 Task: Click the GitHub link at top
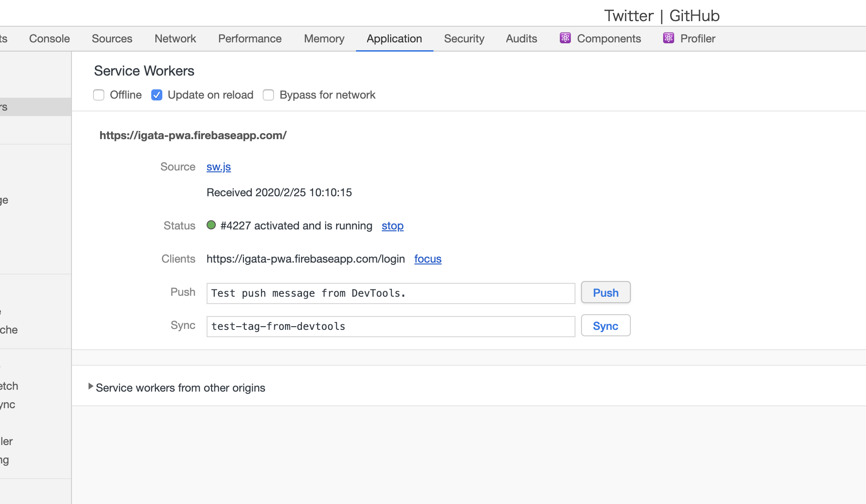pyautogui.click(x=694, y=16)
